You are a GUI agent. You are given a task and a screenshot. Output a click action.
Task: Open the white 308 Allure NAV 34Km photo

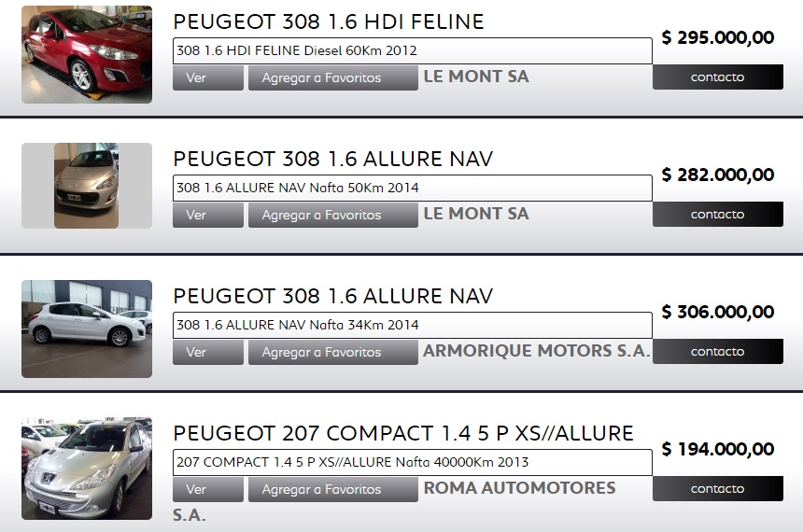[x=86, y=328]
